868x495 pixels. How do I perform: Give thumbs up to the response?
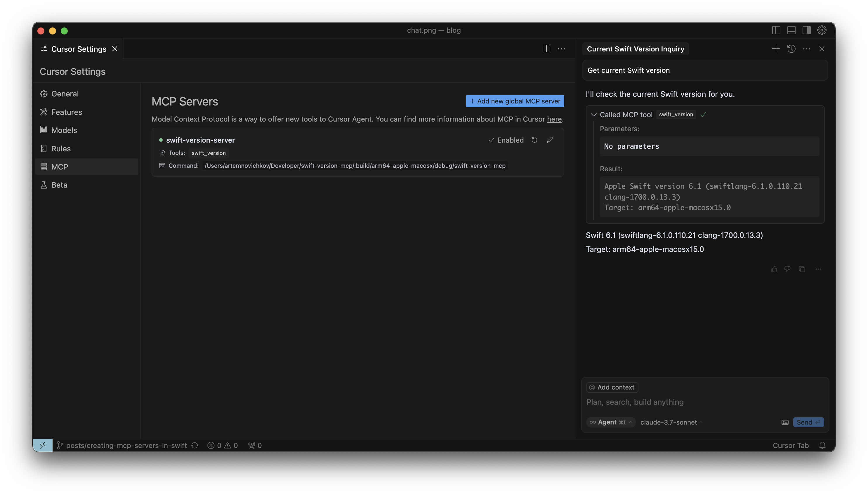pos(774,269)
